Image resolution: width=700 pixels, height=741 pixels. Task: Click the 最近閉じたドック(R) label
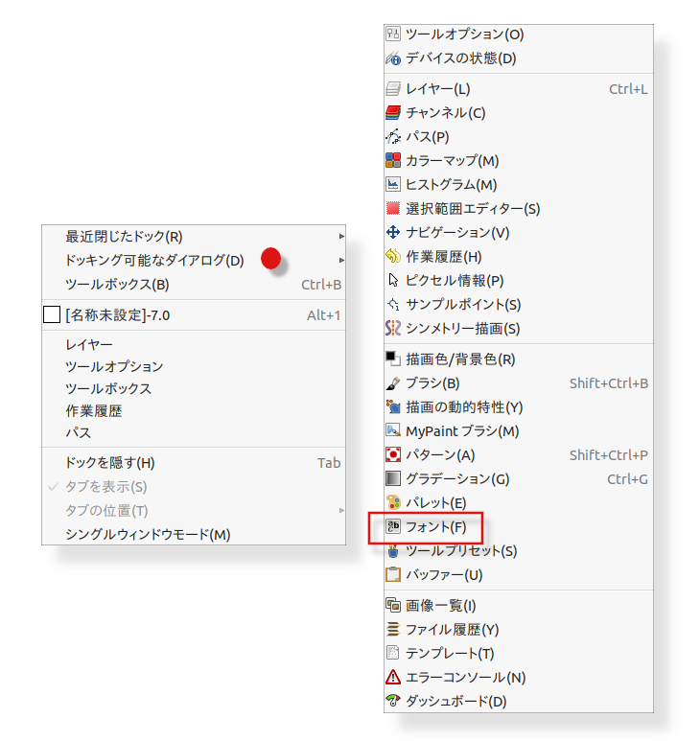[x=124, y=236]
